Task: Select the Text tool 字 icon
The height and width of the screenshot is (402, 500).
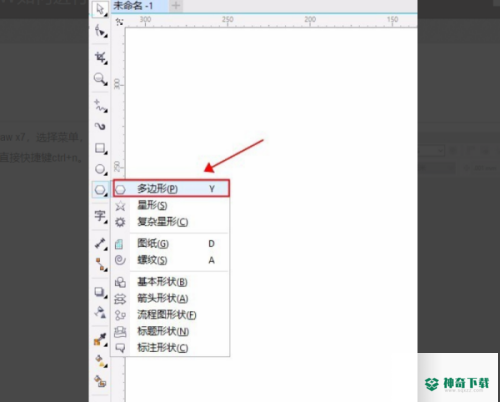Action: tap(100, 216)
